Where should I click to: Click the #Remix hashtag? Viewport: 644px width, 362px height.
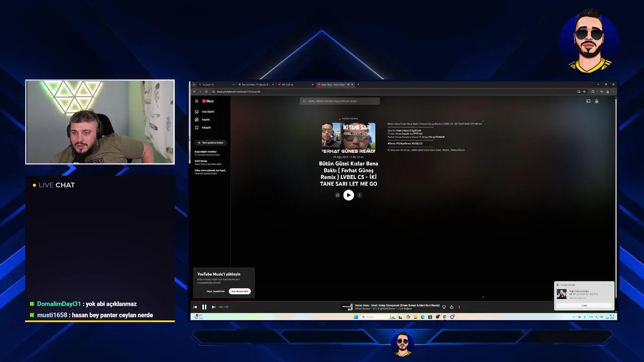391,143
